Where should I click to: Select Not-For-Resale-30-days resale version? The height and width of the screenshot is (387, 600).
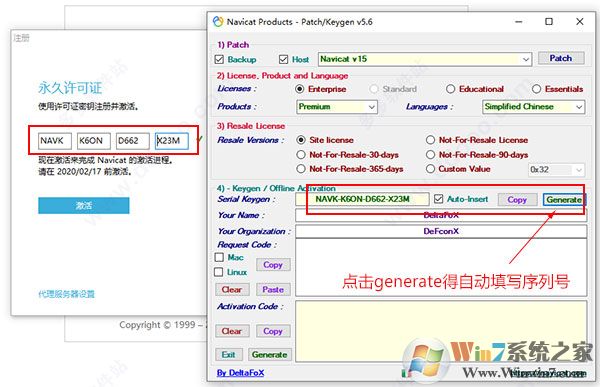[301, 155]
